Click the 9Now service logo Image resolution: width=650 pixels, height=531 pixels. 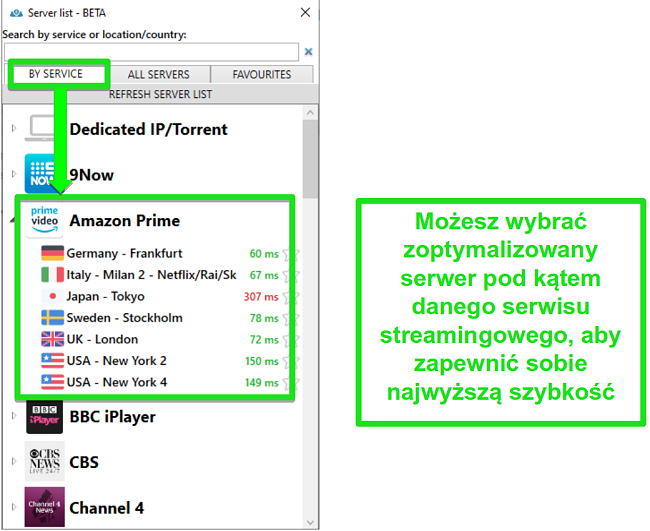44,175
